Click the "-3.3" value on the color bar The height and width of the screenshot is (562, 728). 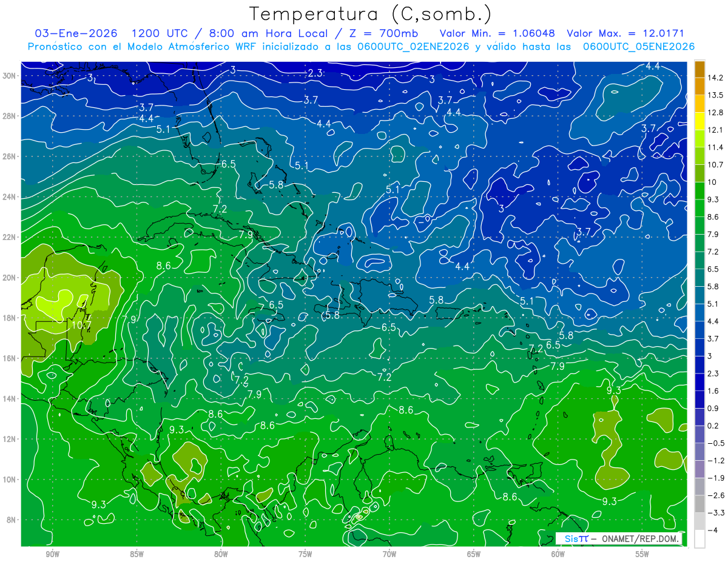coord(716,513)
